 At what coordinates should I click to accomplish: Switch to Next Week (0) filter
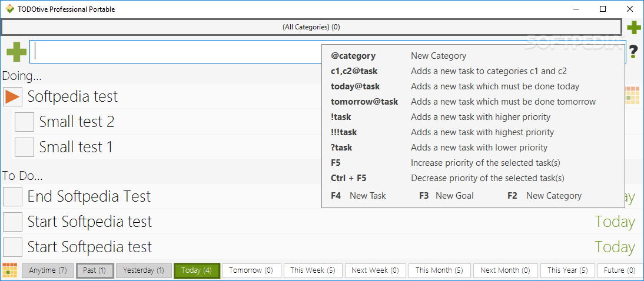tap(376, 270)
